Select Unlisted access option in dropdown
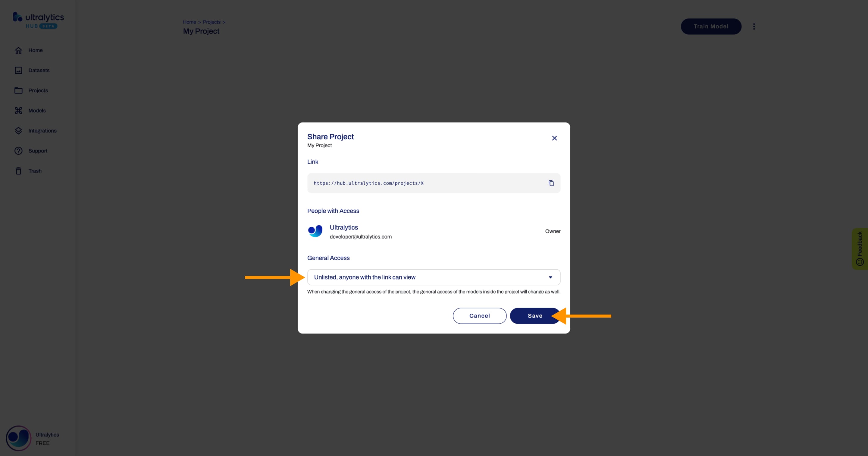The width and height of the screenshot is (868, 456). 434,277
